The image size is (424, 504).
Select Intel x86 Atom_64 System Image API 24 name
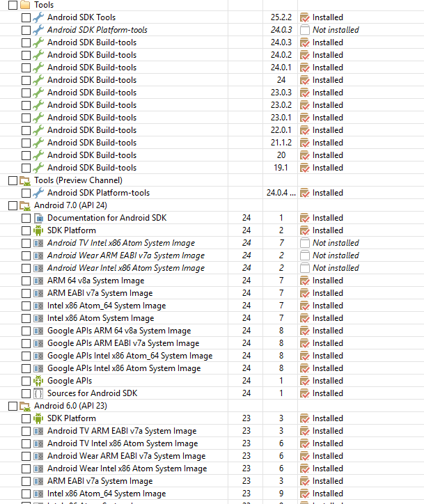[107, 306]
